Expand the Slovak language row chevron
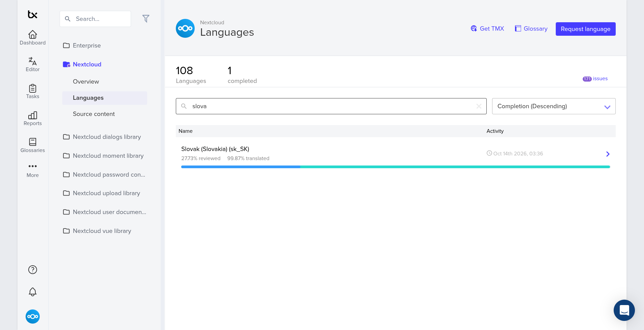 click(x=608, y=154)
